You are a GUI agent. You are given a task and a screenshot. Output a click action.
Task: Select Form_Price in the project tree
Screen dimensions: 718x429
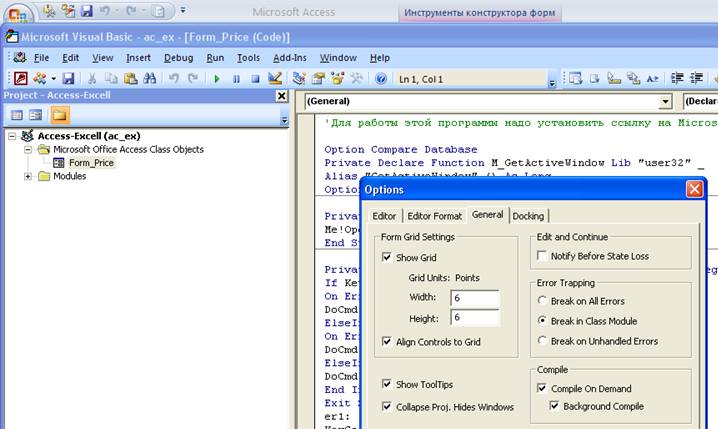click(x=91, y=163)
